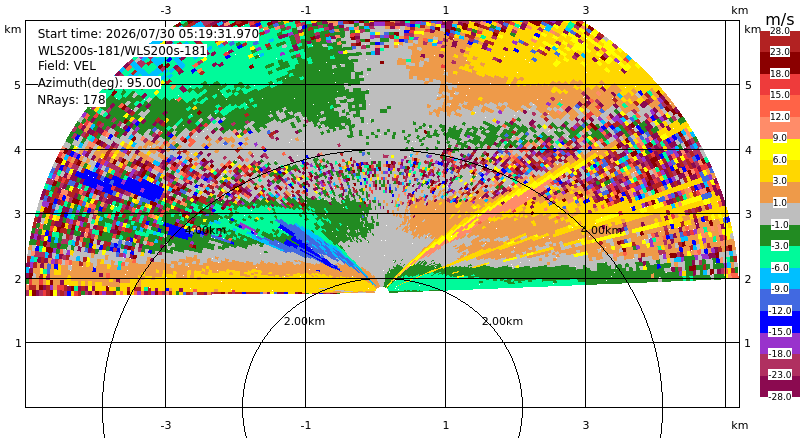Viewport: 800px width, 438px height.
Task: Click the left 2.00km range ring label
Action: pos(304,321)
